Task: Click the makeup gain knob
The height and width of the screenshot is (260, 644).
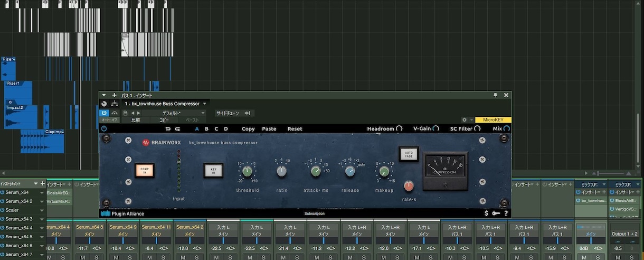Action: tap(384, 171)
